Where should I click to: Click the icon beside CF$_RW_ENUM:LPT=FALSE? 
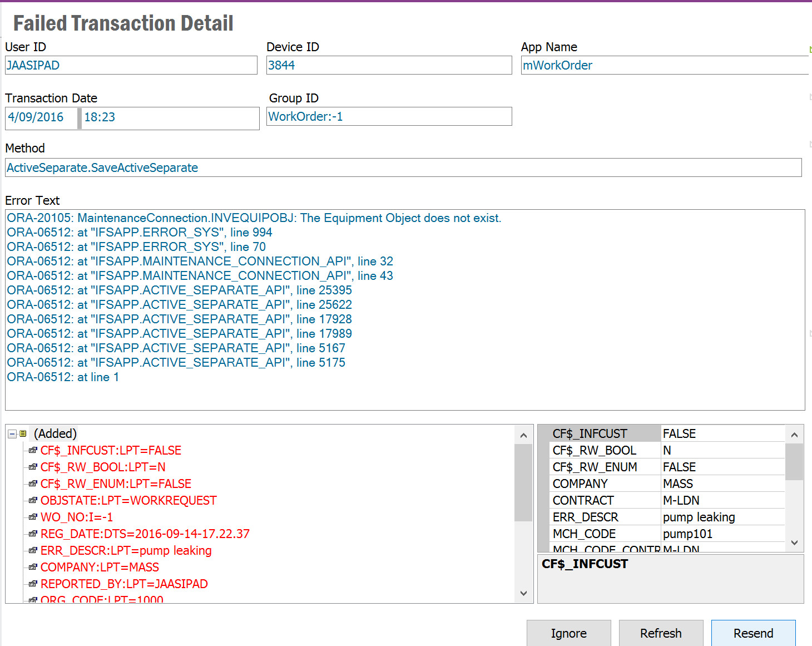[33, 484]
